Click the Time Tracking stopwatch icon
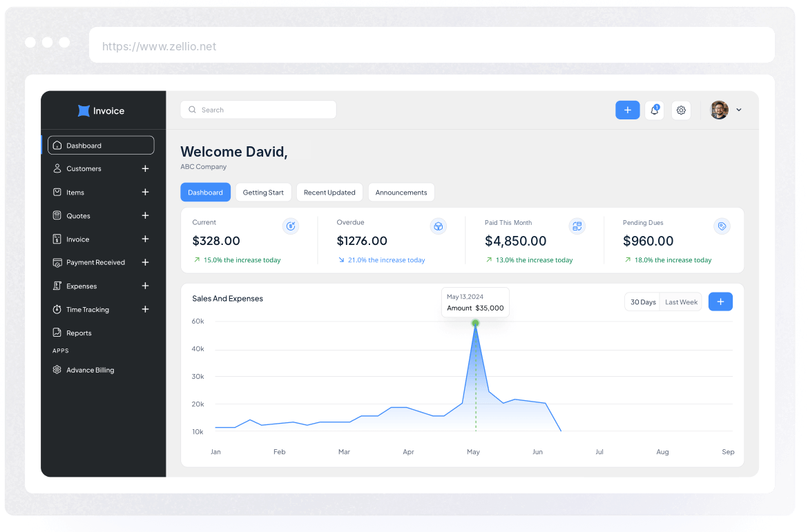Image resolution: width=808 pixels, height=532 pixels. (x=57, y=310)
